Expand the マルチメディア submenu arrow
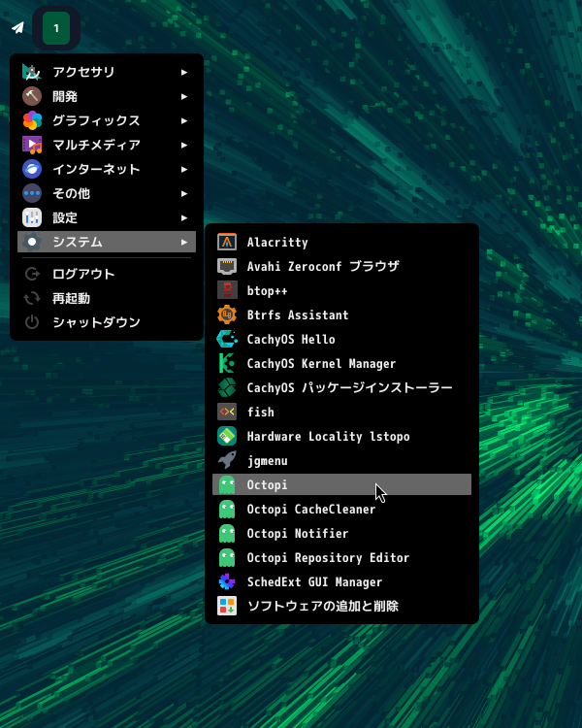 pyautogui.click(x=184, y=145)
